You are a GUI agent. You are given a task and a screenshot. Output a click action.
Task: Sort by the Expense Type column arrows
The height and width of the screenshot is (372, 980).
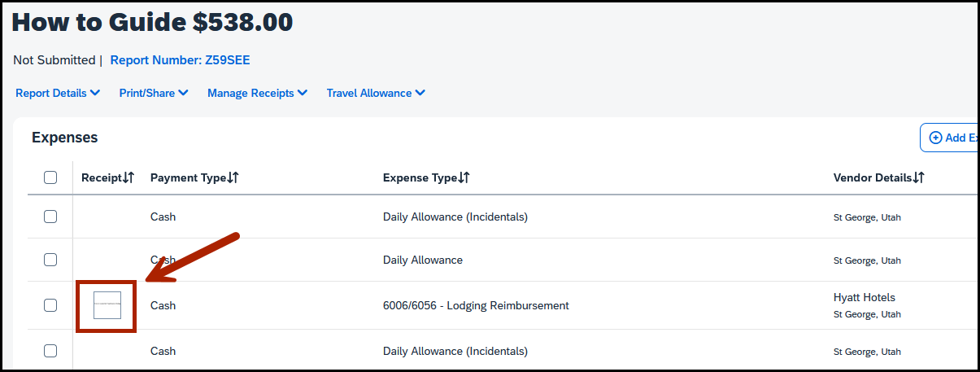[464, 177]
